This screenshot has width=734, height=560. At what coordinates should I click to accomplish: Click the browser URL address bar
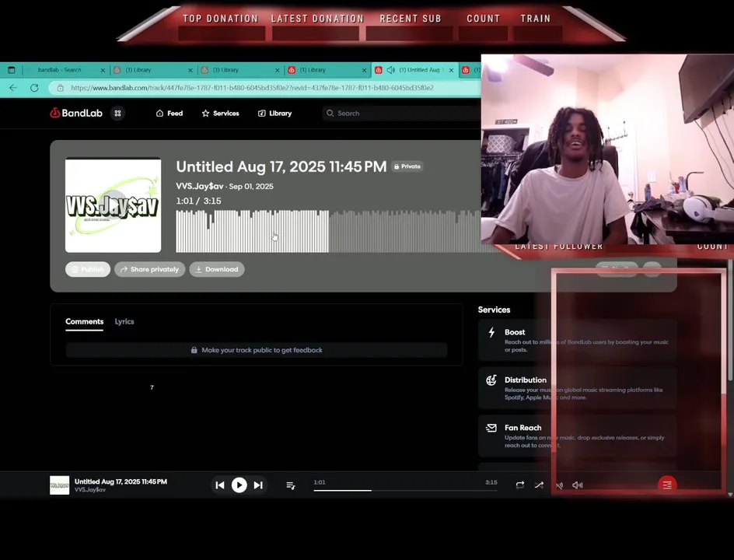pos(265,88)
